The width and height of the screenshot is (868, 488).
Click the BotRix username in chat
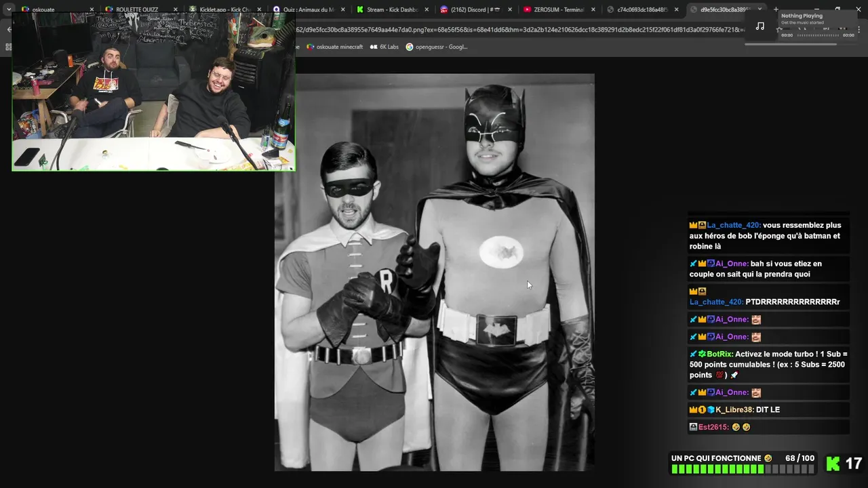pyautogui.click(x=720, y=354)
